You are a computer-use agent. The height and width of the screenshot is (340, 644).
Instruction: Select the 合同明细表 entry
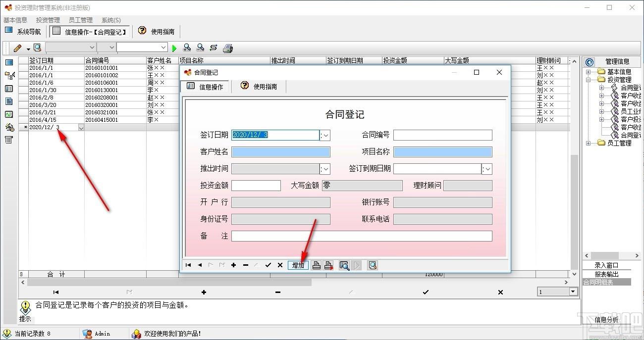[x=606, y=282]
